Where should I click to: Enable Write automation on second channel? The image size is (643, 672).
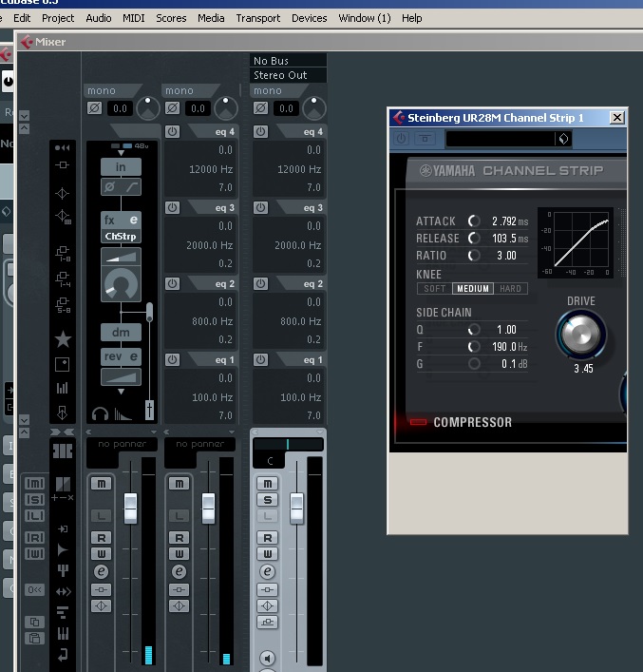click(x=180, y=554)
